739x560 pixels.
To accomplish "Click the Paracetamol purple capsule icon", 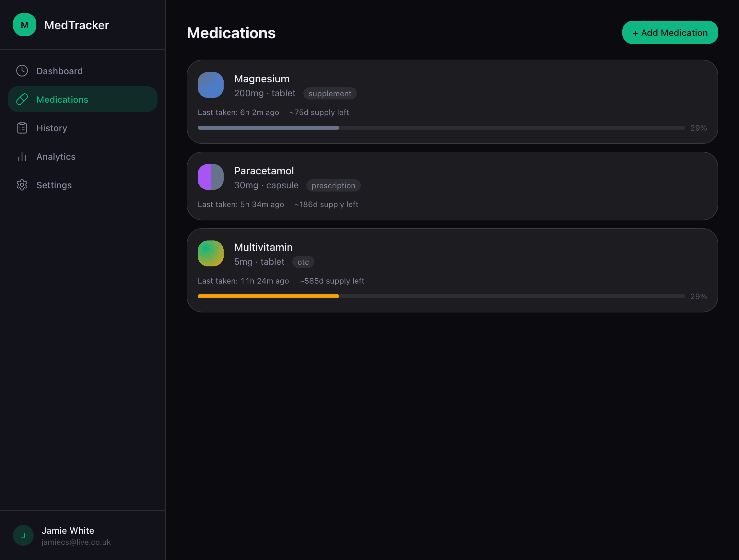I will pyautogui.click(x=210, y=177).
